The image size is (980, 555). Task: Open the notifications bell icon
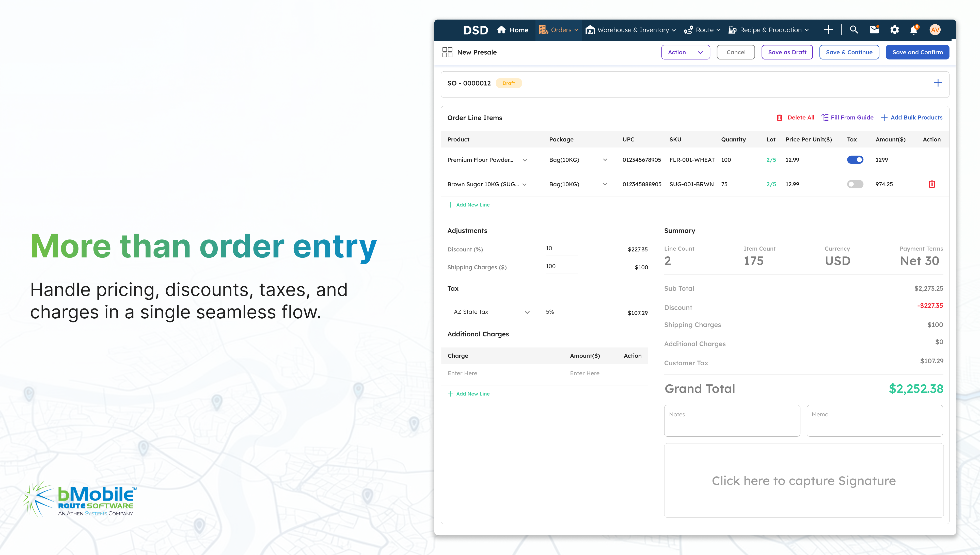point(914,30)
